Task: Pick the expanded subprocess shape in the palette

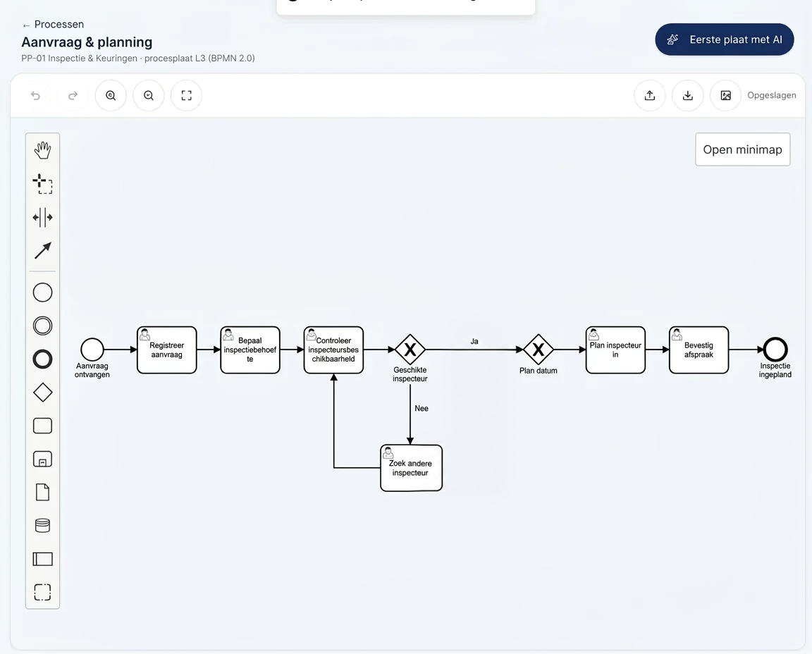Action: pyautogui.click(x=42, y=459)
